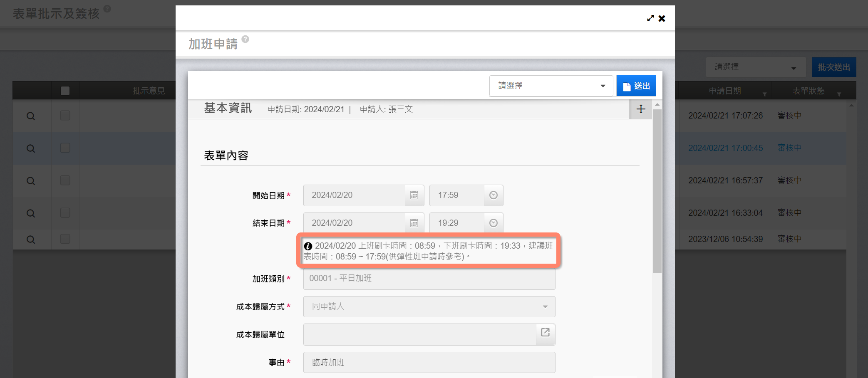868x378 pixels.
Task: Click the clock icon beside 19:29
Action: (x=494, y=223)
